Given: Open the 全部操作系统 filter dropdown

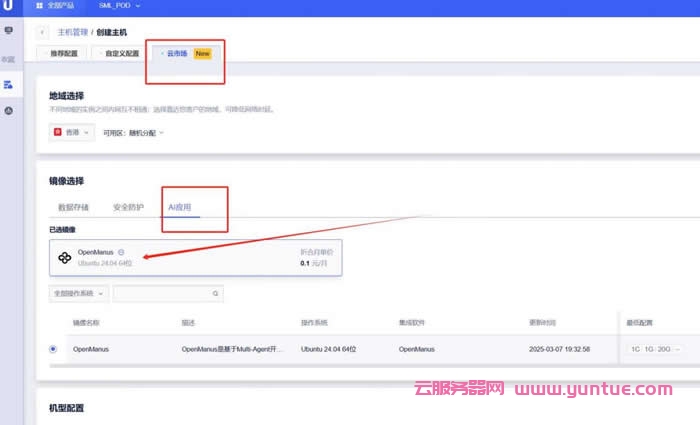Looking at the screenshot, I should 78,294.
